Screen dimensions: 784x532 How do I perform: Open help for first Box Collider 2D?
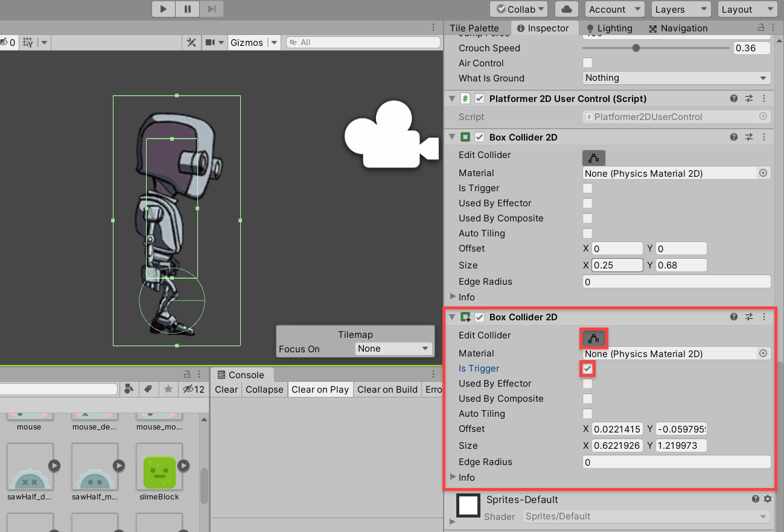pos(733,137)
